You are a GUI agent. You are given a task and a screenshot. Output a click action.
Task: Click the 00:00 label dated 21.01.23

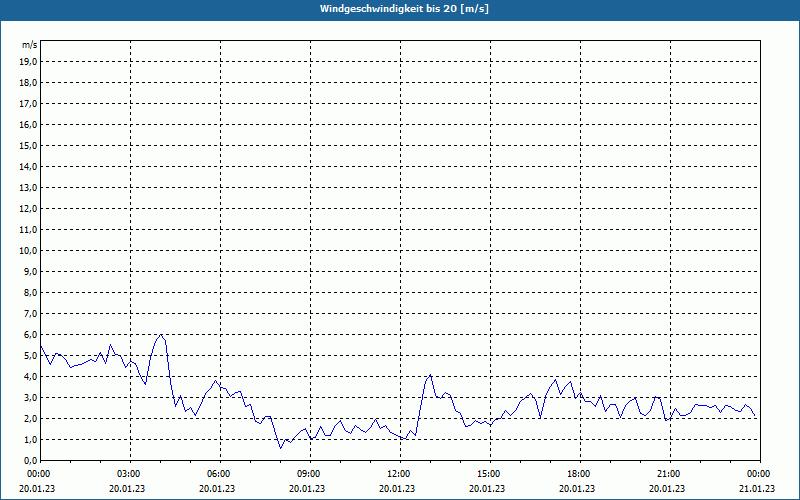[760, 474]
